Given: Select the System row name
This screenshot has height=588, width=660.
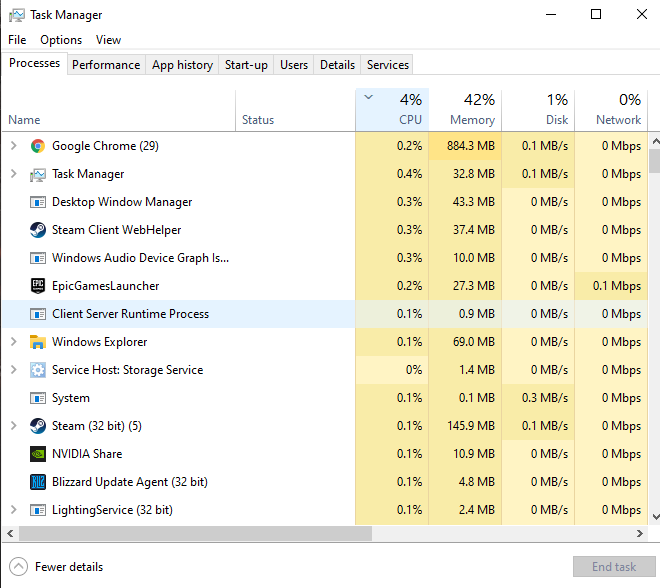Looking at the screenshot, I should (x=71, y=398).
